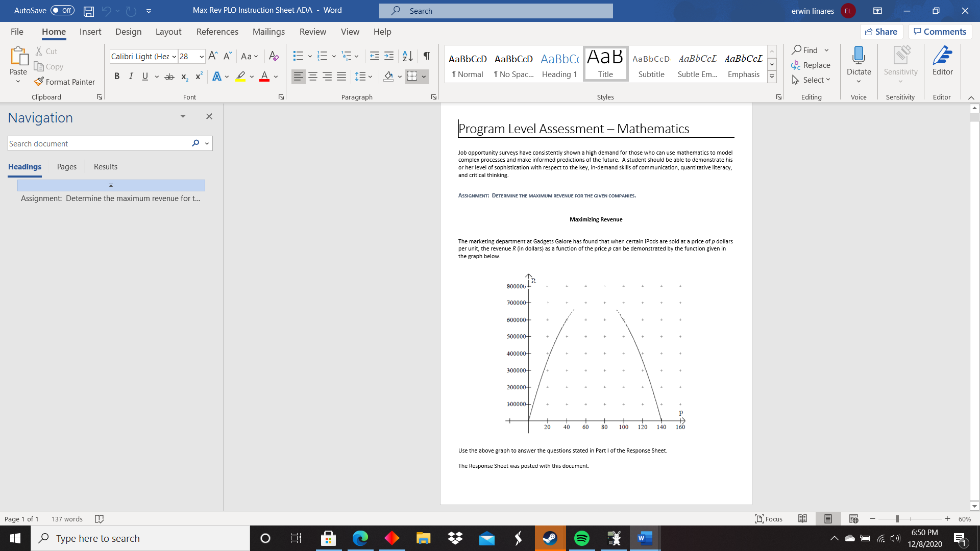980x551 pixels.
Task: Click the Search document input field
Action: tap(97, 144)
